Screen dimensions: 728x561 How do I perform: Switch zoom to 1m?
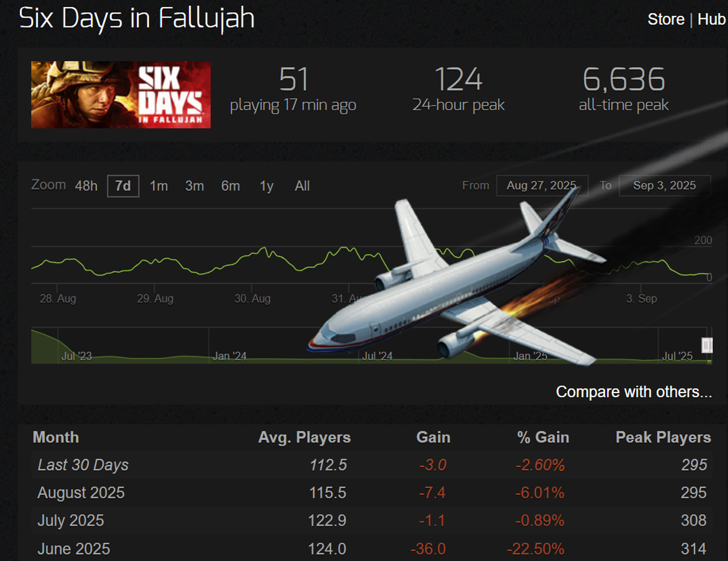158,186
